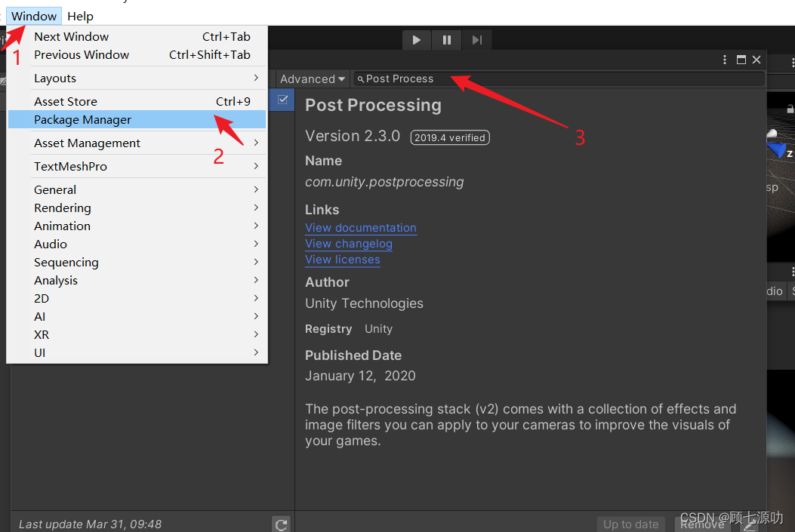Select Next Window menu entry

pyautogui.click(x=137, y=36)
